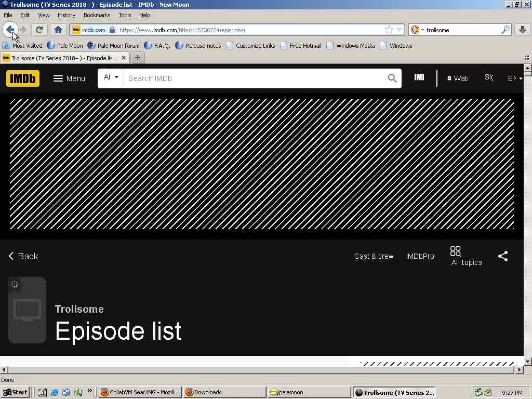Click the imdb.com site identity label
Screen dimensions: 532x399
[x=94, y=30]
